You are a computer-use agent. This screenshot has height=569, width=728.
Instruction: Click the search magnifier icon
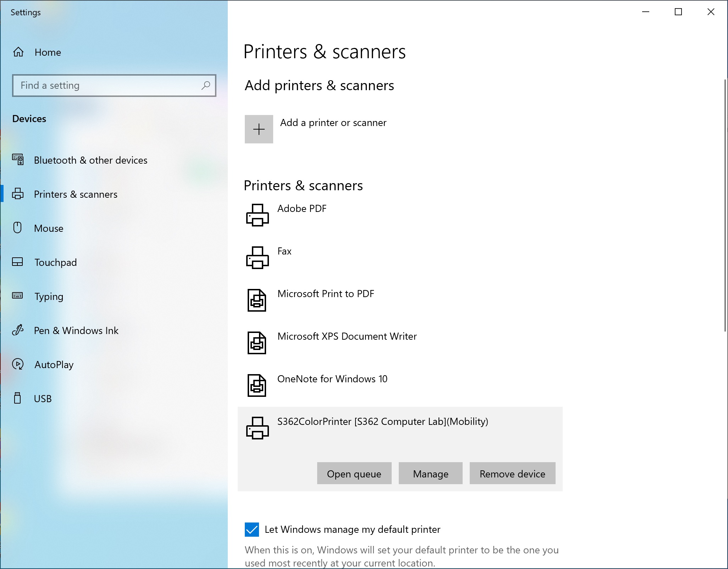coord(206,85)
